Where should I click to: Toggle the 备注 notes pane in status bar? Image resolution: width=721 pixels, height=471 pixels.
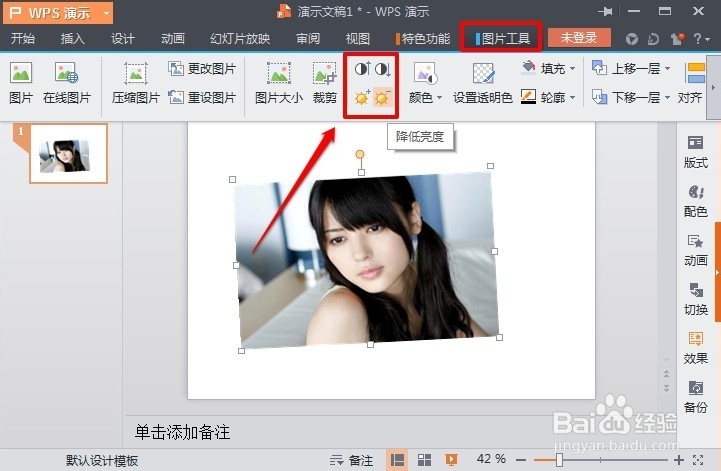[351, 460]
